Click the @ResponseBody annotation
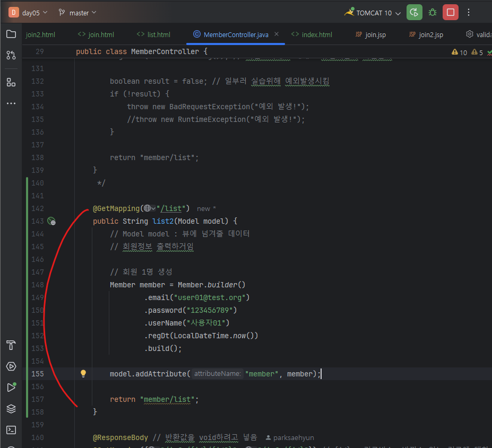This screenshot has width=492, height=448. point(120,437)
